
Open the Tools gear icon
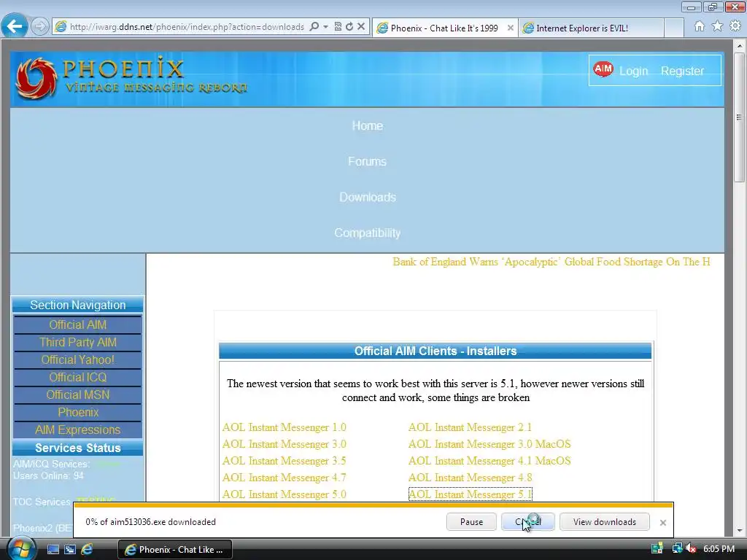(x=735, y=26)
